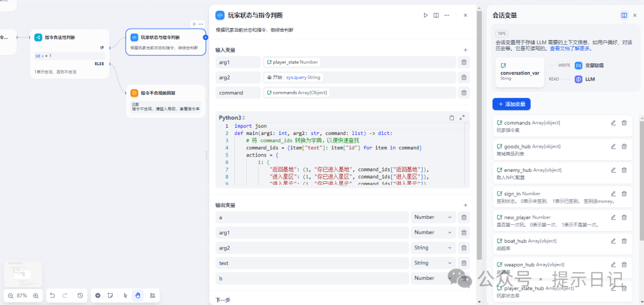This screenshot has height=305, width=644.
Task: Toggle hand pan mode in the canvas toolbar
Action: [x=138, y=295]
